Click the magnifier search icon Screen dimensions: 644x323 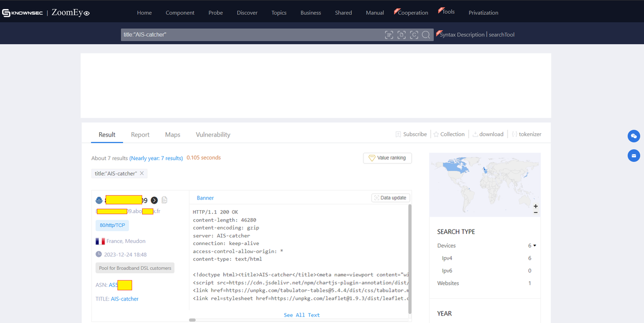pos(426,35)
